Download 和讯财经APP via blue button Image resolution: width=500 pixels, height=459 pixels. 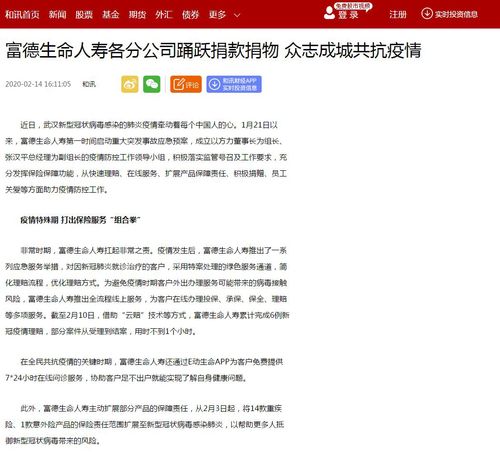[x=234, y=84]
